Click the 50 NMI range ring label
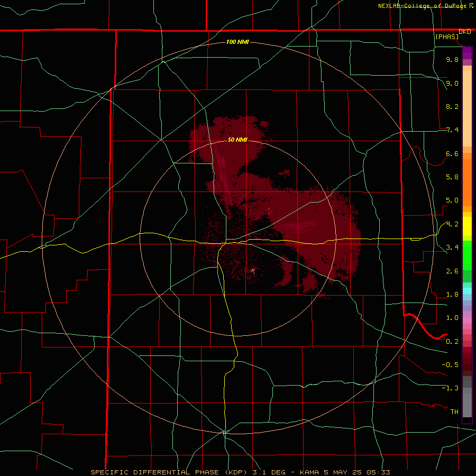 click(x=237, y=140)
